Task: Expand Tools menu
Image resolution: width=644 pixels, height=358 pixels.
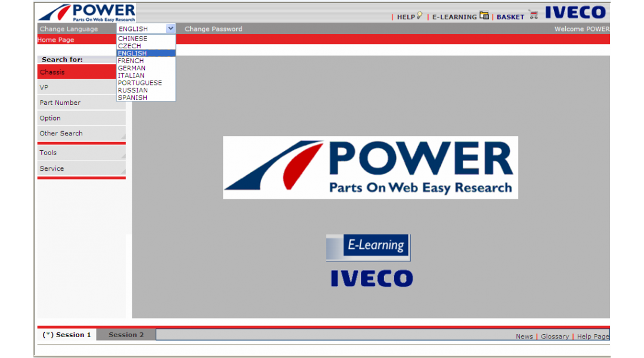Action: (81, 153)
